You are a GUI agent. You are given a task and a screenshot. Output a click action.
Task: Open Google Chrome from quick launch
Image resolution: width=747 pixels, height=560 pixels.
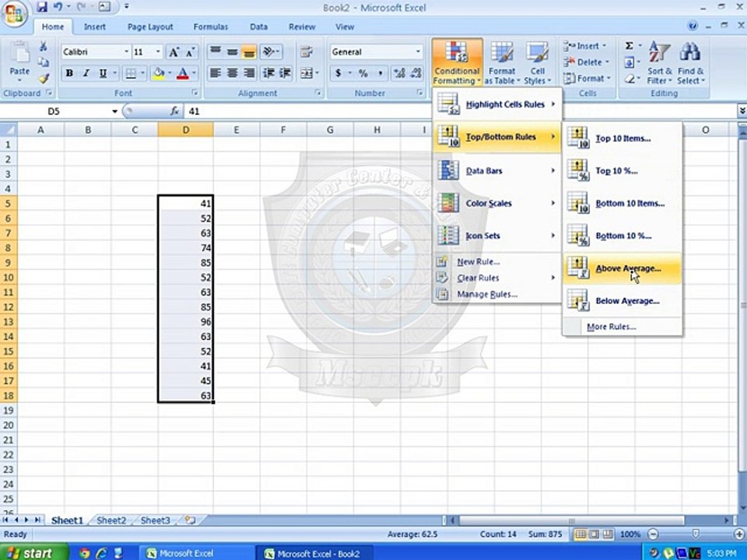tap(85, 553)
